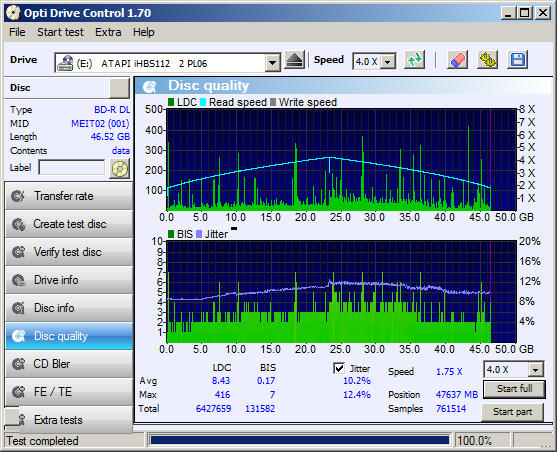
Task: Open the FE / TE test
Action: (x=69, y=392)
